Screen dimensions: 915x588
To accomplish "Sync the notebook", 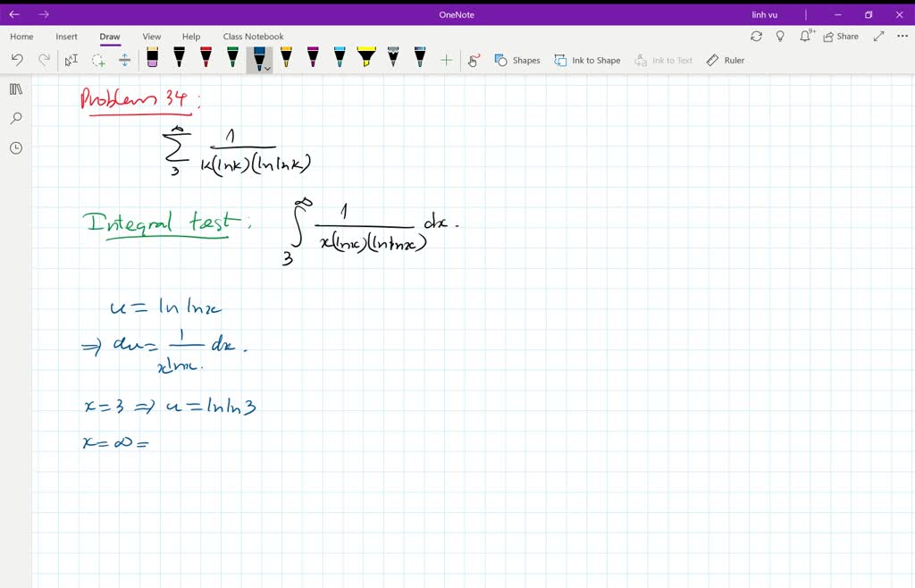I will coord(757,36).
